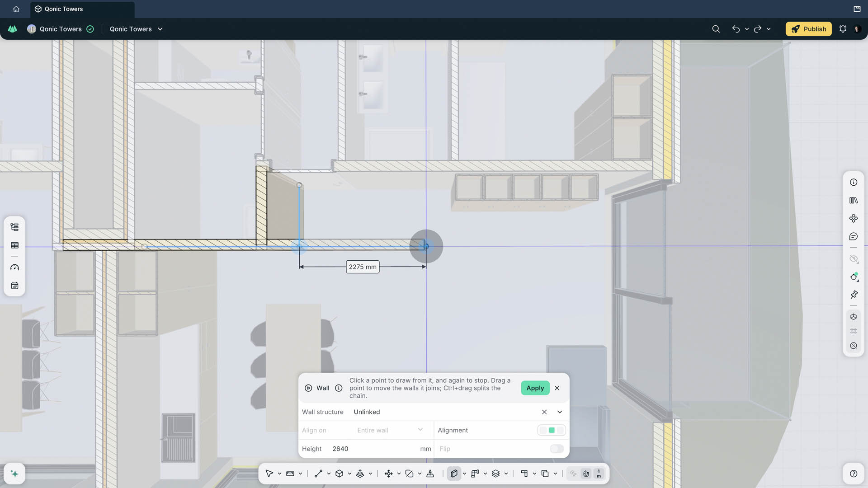Click the Publish button
Screen dimensions: 868x488
click(809, 29)
